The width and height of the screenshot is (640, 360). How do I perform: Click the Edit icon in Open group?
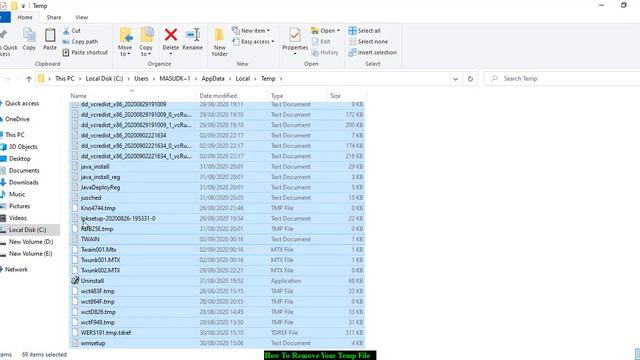coord(321,42)
